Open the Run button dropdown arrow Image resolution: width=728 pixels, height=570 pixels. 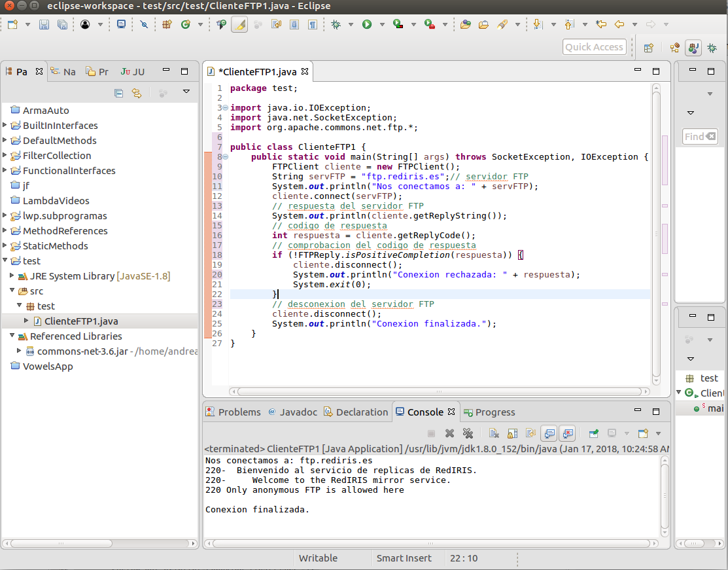tap(382, 24)
